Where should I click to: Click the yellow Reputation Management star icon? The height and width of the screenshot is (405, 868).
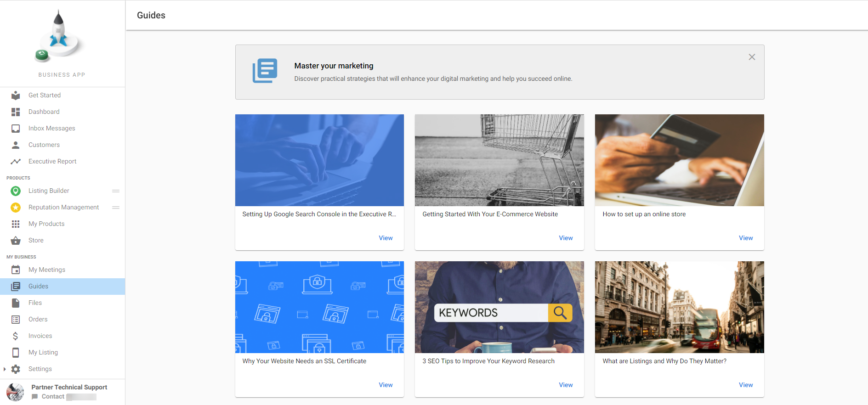point(16,207)
